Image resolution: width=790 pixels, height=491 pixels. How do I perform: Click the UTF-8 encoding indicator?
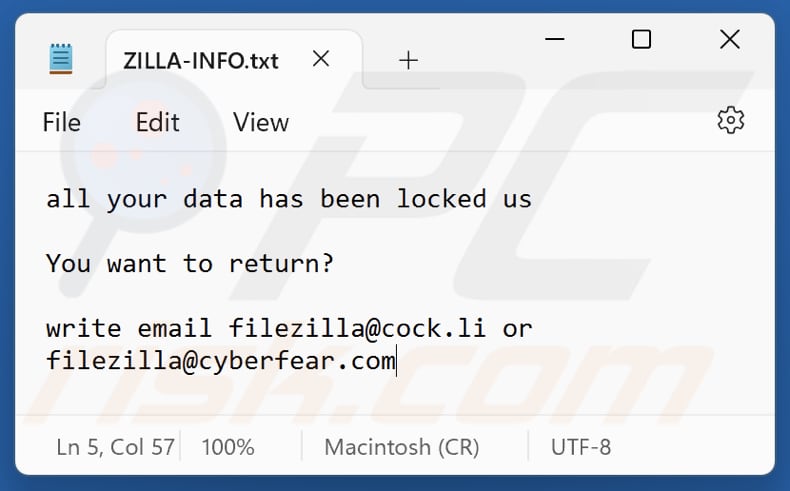tap(580, 446)
